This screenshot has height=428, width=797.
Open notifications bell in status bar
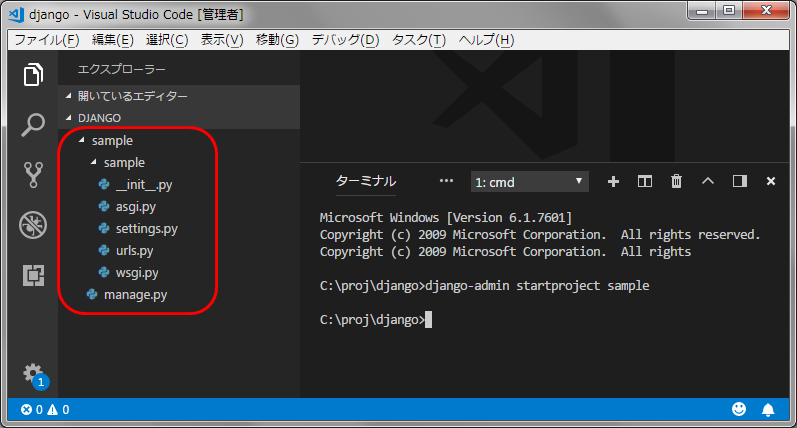pyautogui.click(x=768, y=410)
